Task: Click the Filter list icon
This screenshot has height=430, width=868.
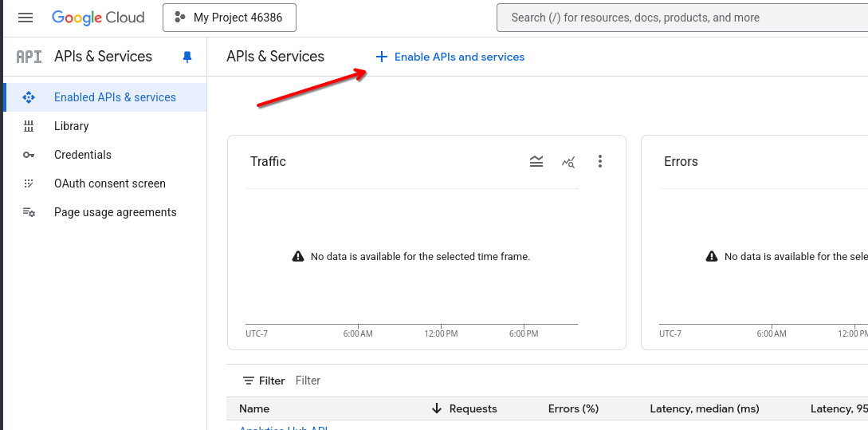Action: point(249,381)
